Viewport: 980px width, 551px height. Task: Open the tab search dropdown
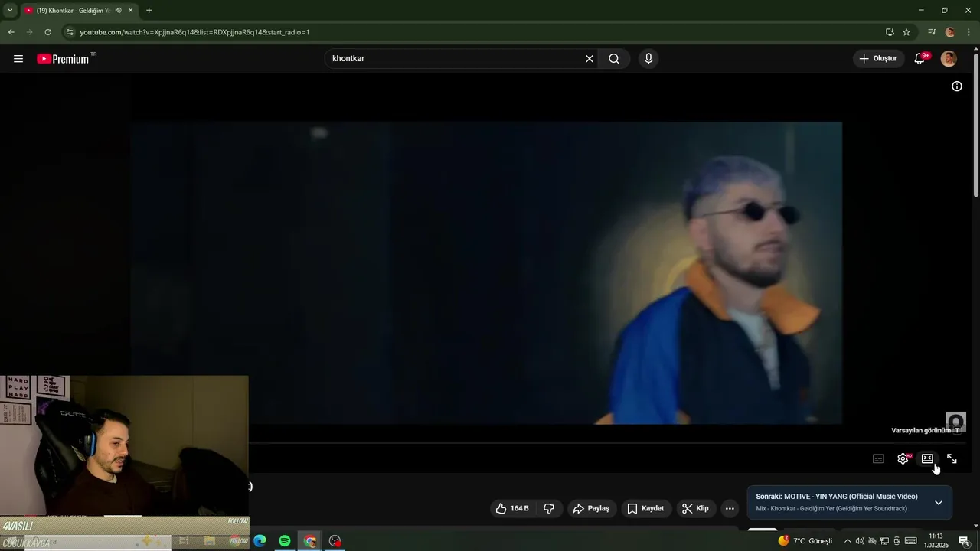[10, 11]
